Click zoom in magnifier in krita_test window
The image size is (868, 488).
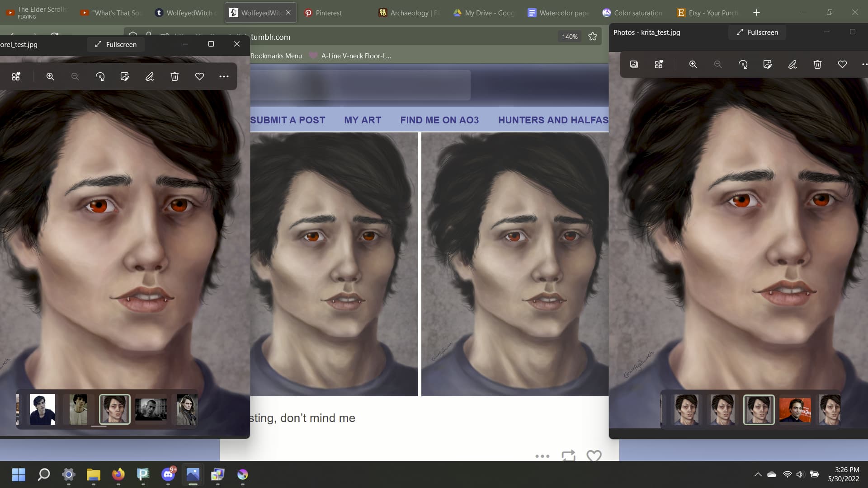click(693, 65)
